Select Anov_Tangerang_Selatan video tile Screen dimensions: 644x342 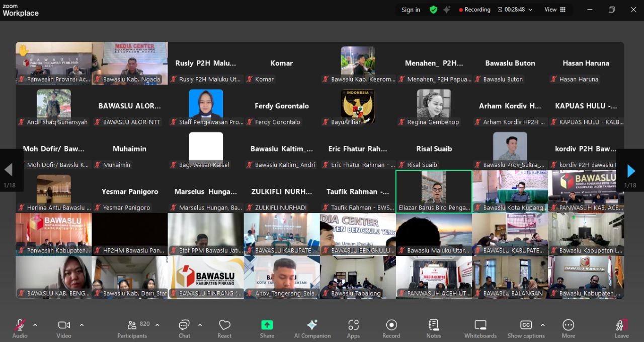coord(282,277)
